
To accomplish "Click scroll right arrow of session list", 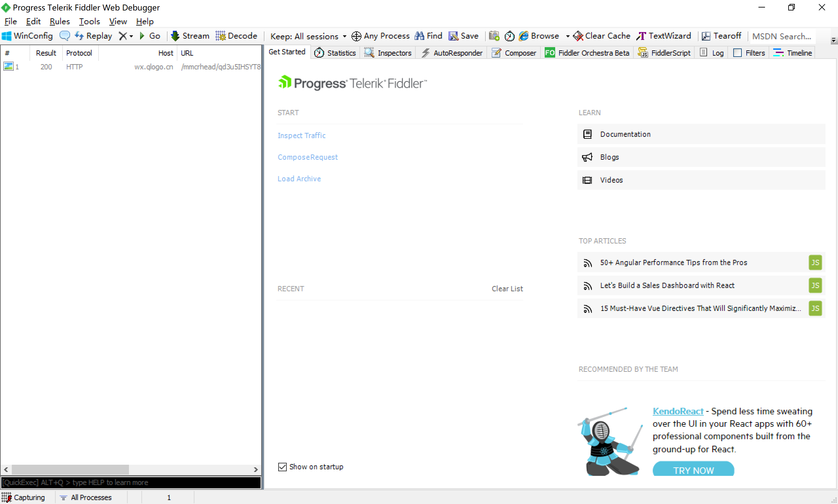I will [x=256, y=470].
